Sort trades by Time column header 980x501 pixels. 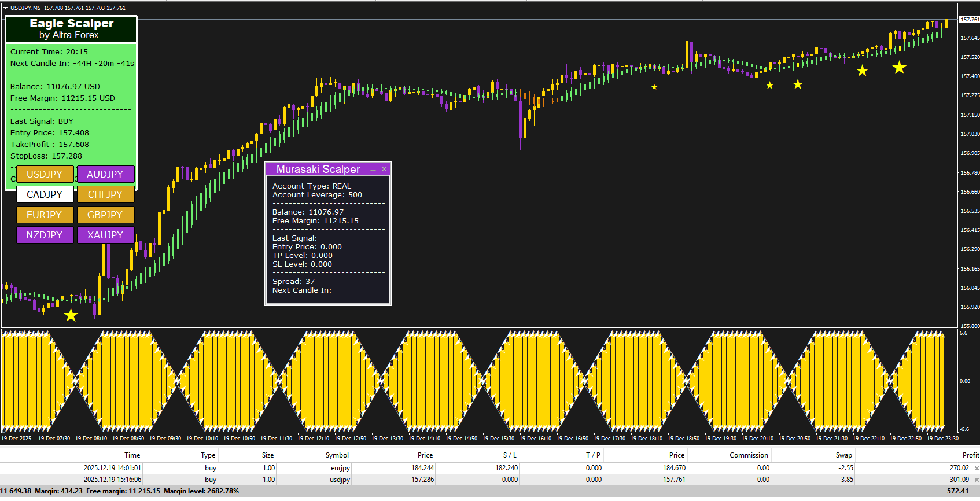point(132,455)
